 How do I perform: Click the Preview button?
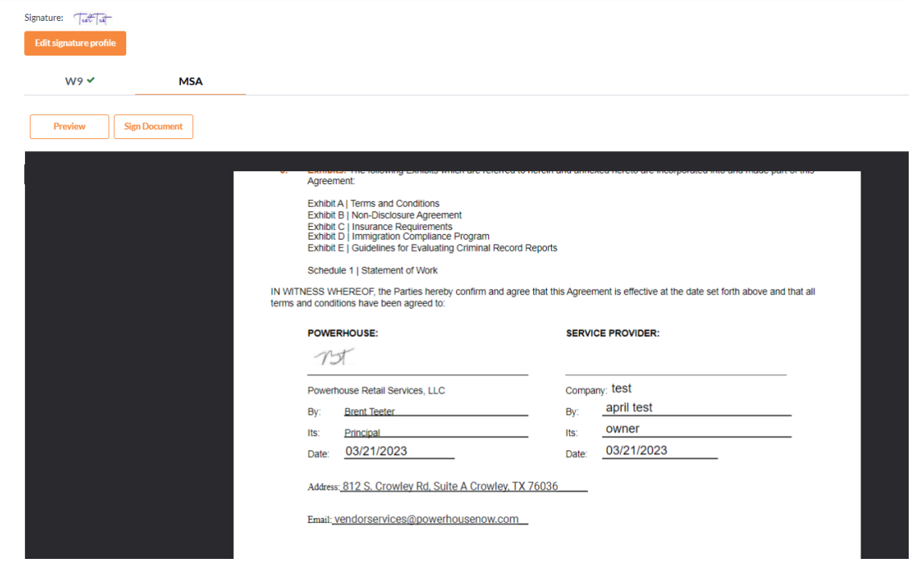69,126
